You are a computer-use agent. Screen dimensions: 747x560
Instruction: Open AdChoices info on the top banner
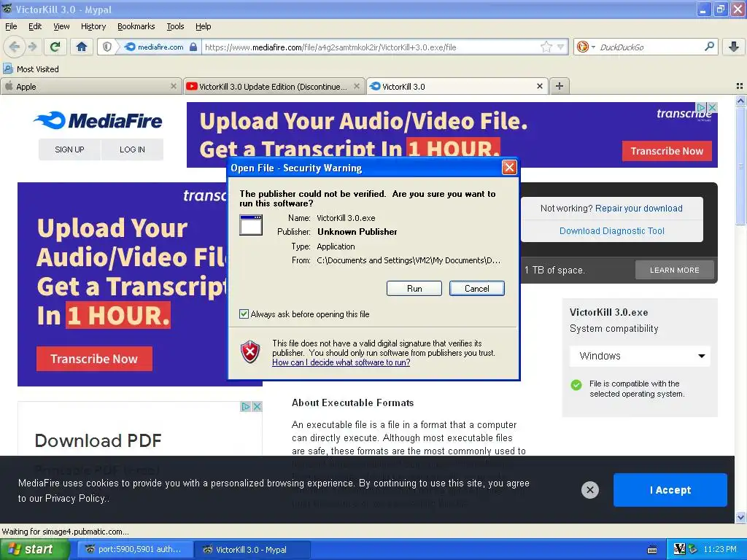tap(701, 108)
